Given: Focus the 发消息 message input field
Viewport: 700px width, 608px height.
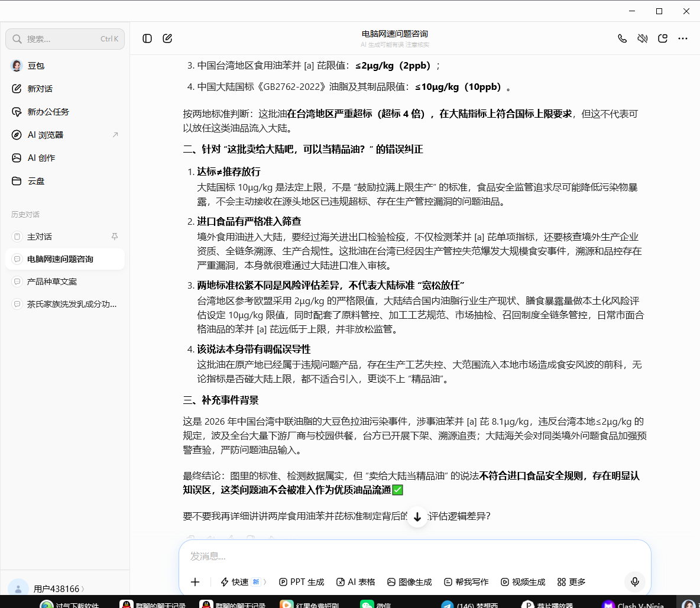Looking at the screenshot, I should (414, 556).
